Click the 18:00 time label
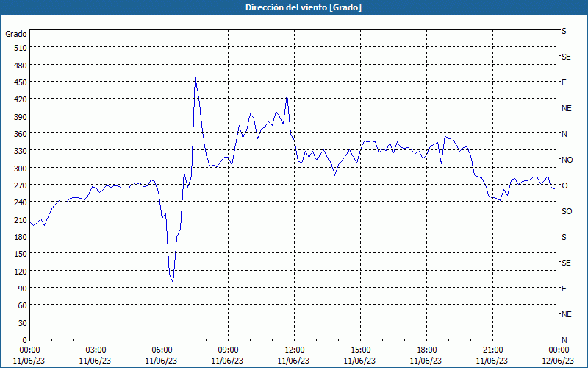The height and width of the screenshot is (368, 588). tap(427, 350)
